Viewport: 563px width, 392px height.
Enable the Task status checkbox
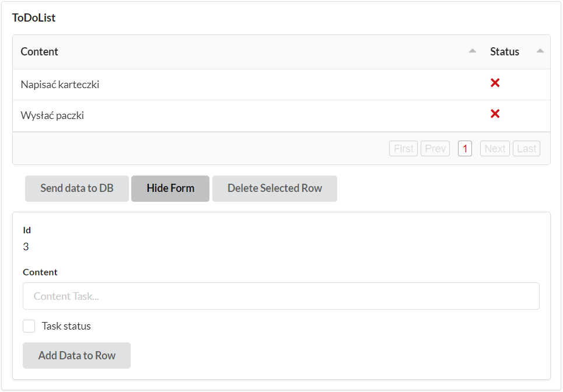coord(29,326)
